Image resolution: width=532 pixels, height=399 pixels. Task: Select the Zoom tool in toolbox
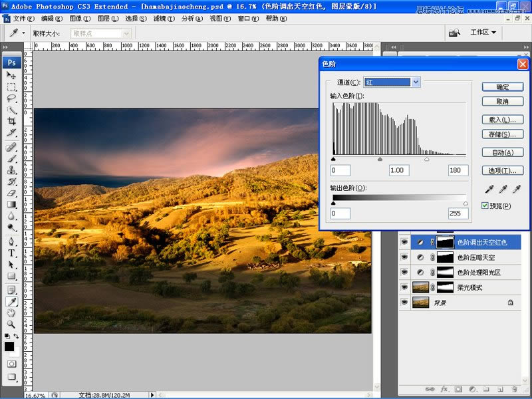tap(11, 324)
